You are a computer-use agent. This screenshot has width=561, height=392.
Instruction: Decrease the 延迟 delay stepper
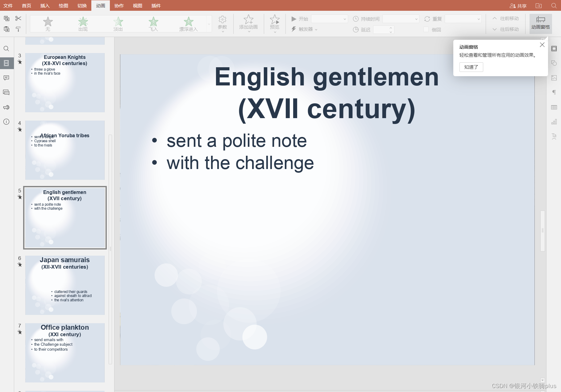pyautogui.click(x=391, y=32)
